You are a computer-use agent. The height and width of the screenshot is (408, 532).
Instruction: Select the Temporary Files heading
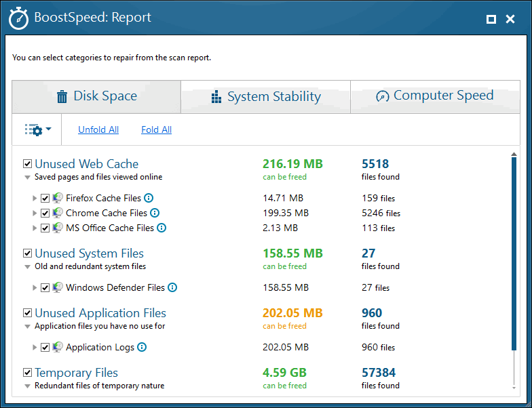tap(76, 373)
